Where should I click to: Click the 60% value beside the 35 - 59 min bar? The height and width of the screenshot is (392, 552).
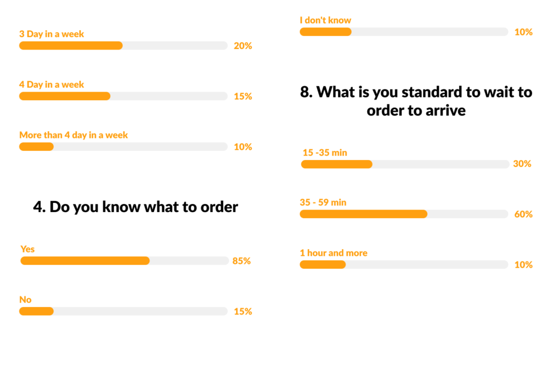(x=523, y=214)
